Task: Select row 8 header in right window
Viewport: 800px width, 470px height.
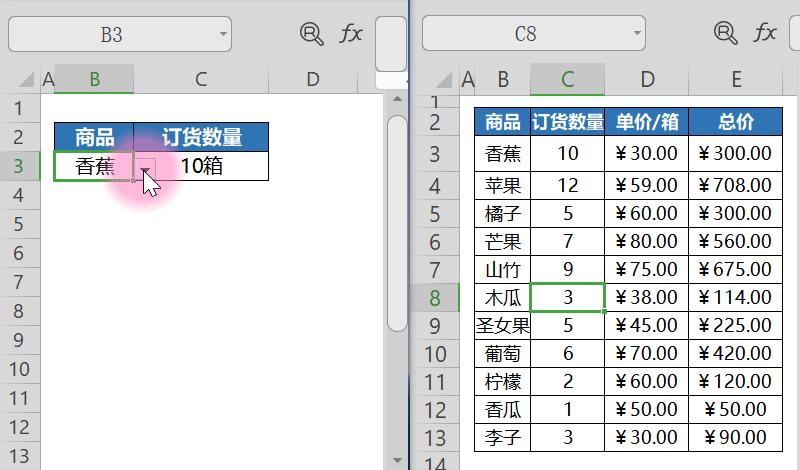Action: pos(435,298)
